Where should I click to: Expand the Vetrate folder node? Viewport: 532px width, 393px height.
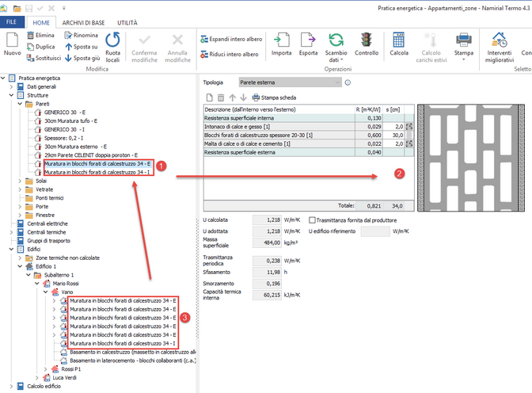click(x=20, y=189)
